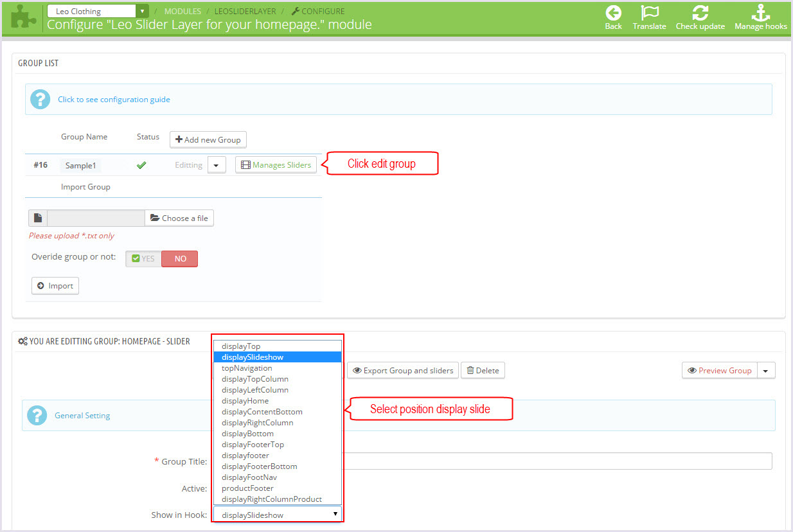Click the question mark icon beside configuration guide
Image resolution: width=793 pixels, height=532 pixels.
40,99
